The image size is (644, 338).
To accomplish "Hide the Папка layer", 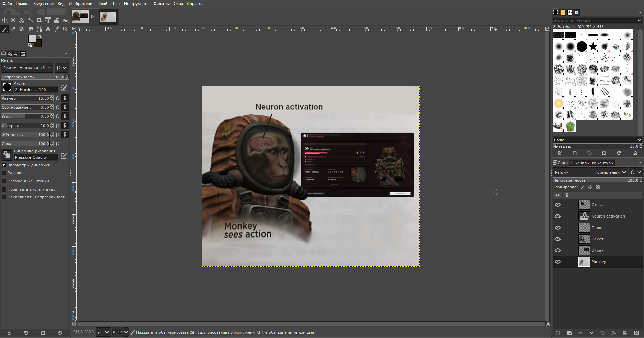I will point(558,228).
